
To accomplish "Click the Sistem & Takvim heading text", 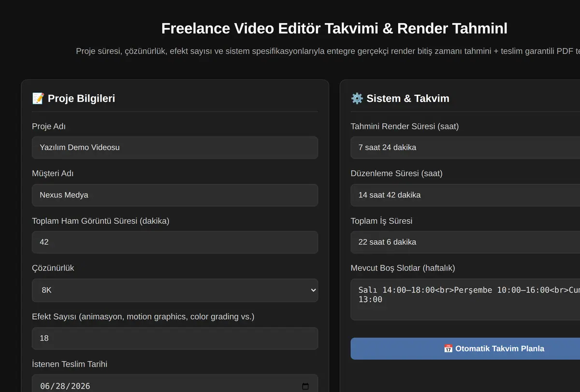I will coord(408,99).
